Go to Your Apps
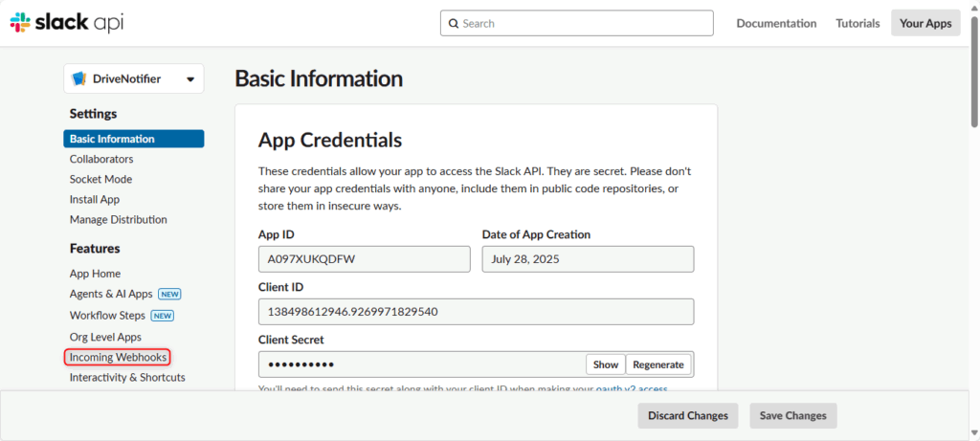Image resolution: width=980 pixels, height=441 pixels. [x=925, y=23]
